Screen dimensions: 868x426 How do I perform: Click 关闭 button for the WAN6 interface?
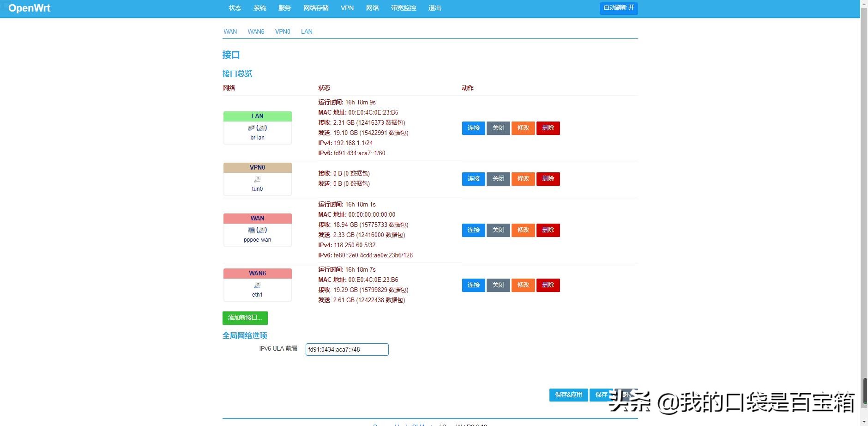[498, 285]
